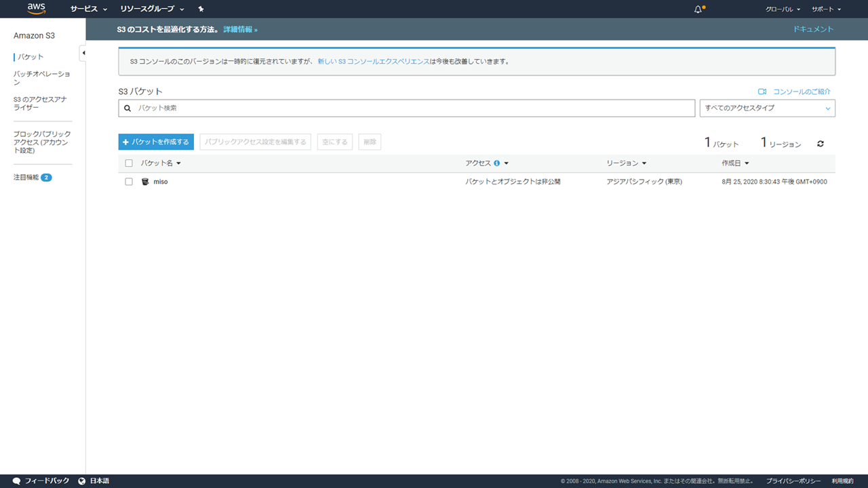Image resolution: width=868 pixels, height=488 pixels.
Task: Select バケット in the sidebar
Action: (x=31, y=57)
